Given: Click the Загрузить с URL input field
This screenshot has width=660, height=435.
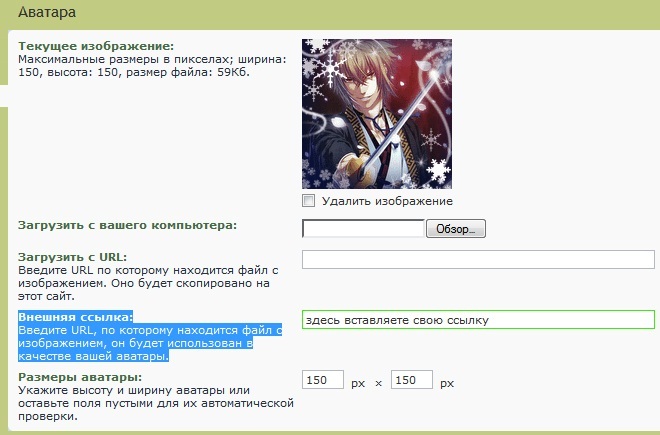Looking at the screenshot, I should (x=478, y=259).
